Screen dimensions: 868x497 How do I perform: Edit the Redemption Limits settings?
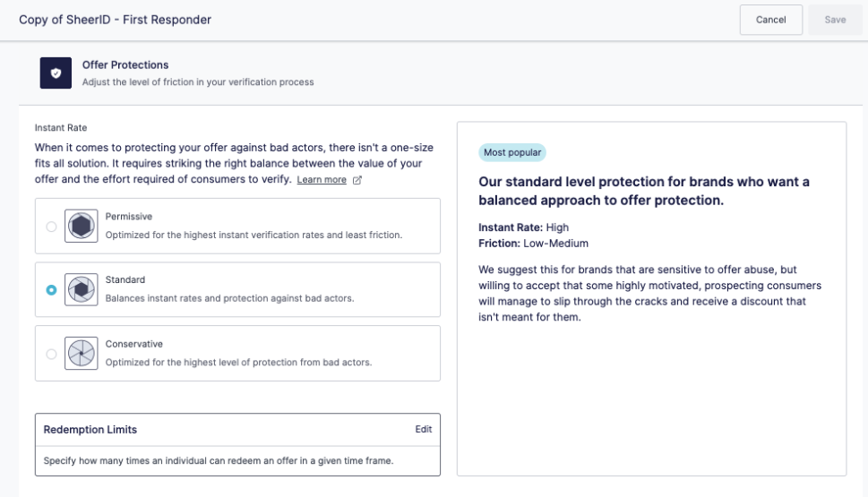click(424, 430)
